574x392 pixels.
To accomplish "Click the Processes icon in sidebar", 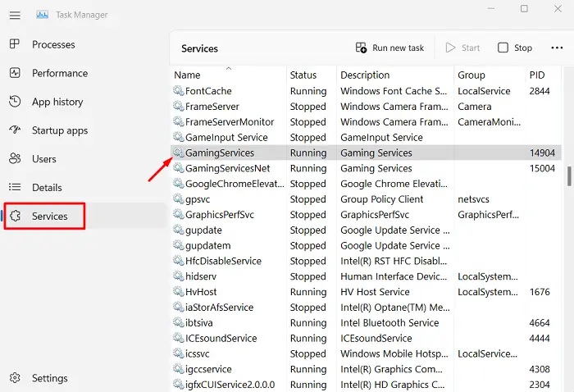I will (x=15, y=44).
